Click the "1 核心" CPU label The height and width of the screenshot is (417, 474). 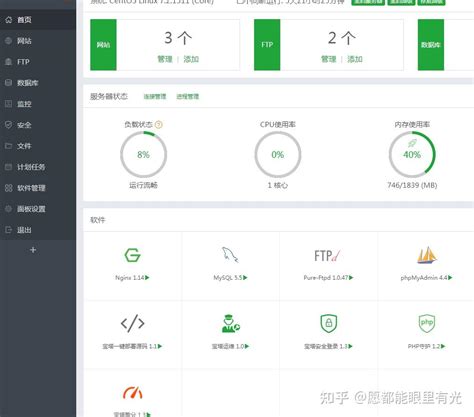(278, 185)
